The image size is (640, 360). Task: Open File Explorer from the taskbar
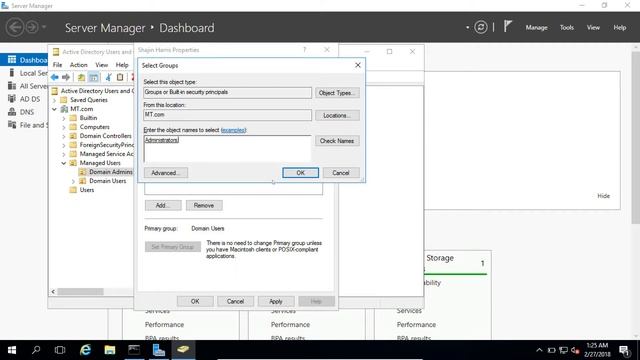(x=109, y=350)
